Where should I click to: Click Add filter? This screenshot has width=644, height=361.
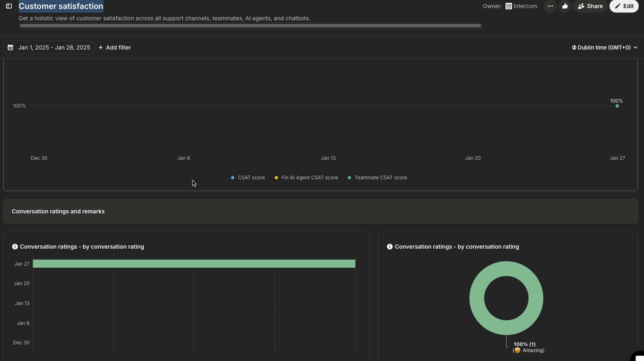(115, 47)
